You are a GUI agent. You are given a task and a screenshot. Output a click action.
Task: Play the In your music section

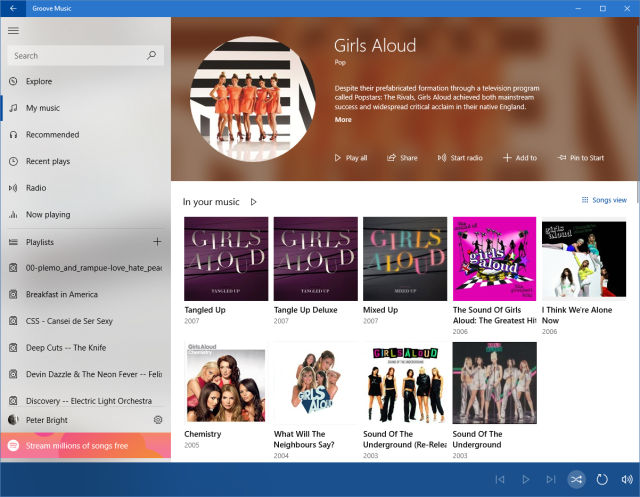(x=253, y=202)
